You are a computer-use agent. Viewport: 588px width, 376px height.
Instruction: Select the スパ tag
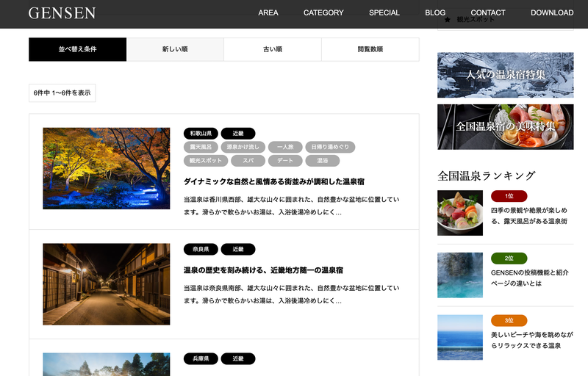(x=248, y=161)
